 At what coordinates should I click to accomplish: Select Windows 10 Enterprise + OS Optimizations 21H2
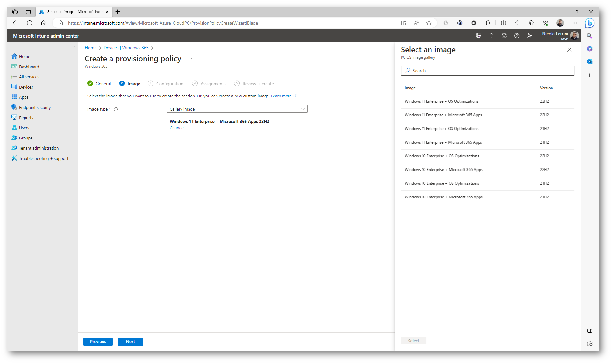coord(487,183)
